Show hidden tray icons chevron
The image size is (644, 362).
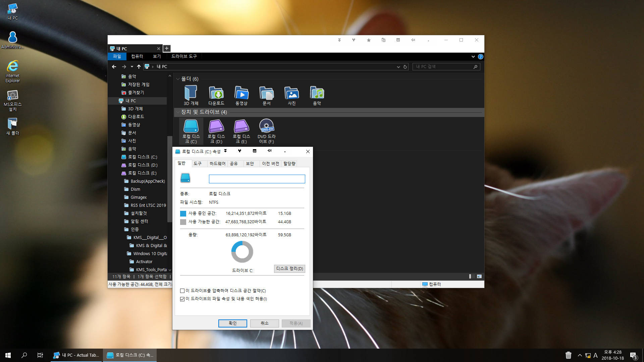(x=580, y=355)
